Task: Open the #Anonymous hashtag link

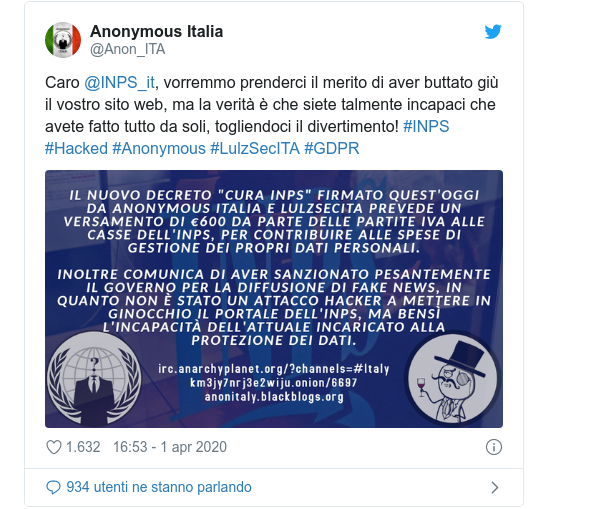Action: pos(159,149)
